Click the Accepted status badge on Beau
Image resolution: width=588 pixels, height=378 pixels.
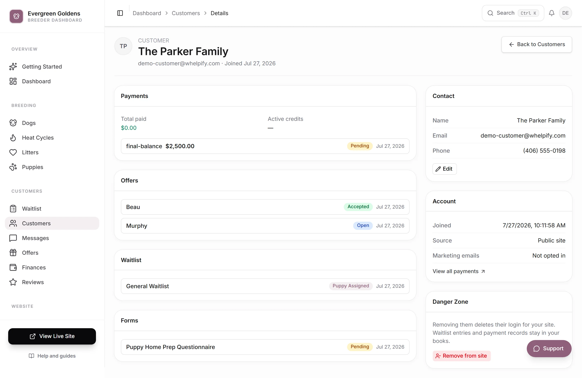click(358, 207)
